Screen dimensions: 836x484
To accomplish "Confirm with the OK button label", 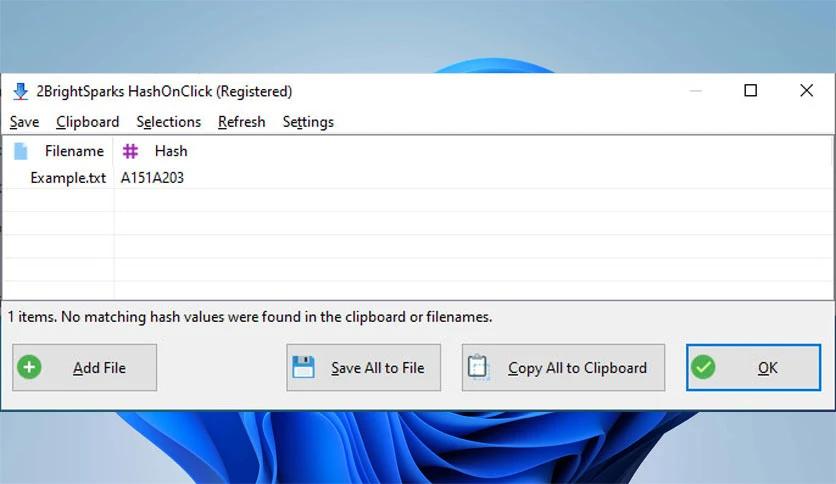I will click(x=768, y=368).
